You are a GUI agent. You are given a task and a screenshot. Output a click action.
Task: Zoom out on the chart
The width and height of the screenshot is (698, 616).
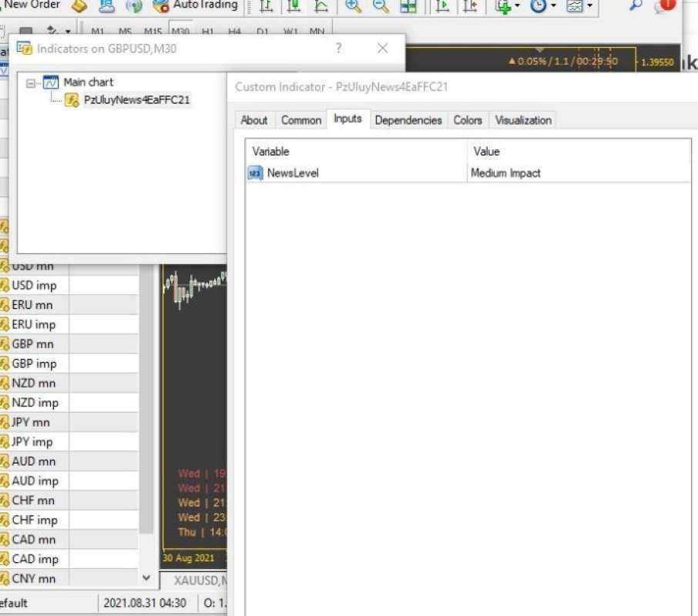click(379, 6)
